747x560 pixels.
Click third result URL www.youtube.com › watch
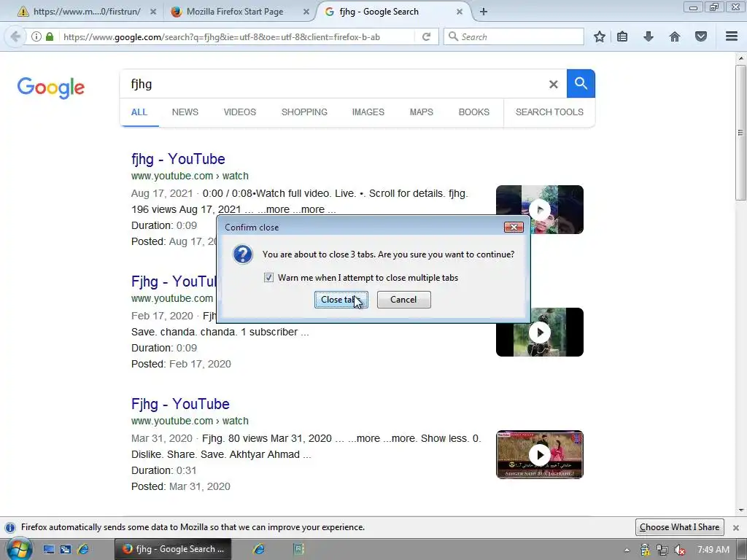point(190,421)
